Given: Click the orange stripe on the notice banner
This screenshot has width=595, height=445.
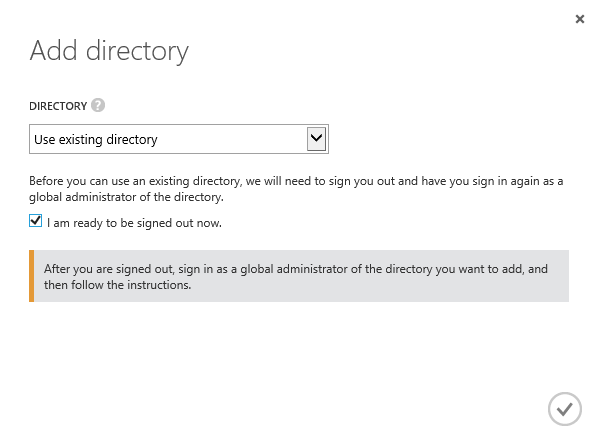Looking at the screenshot, I should click(x=31, y=276).
